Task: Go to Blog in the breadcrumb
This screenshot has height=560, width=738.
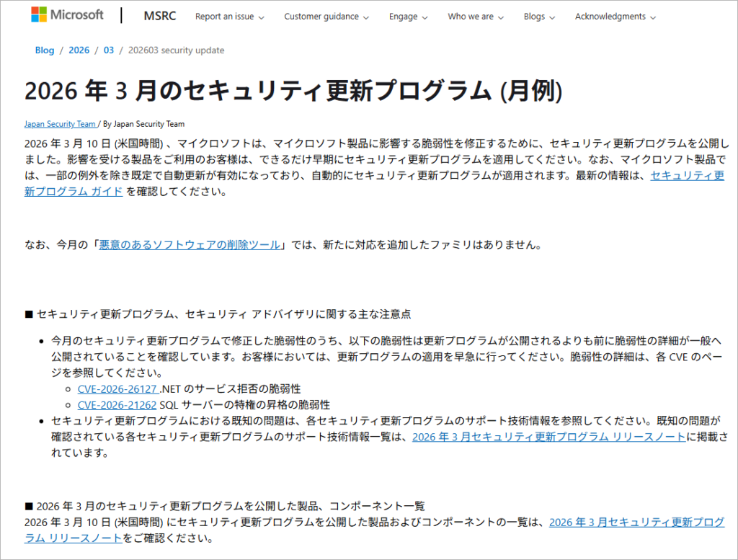Action: pyautogui.click(x=45, y=50)
